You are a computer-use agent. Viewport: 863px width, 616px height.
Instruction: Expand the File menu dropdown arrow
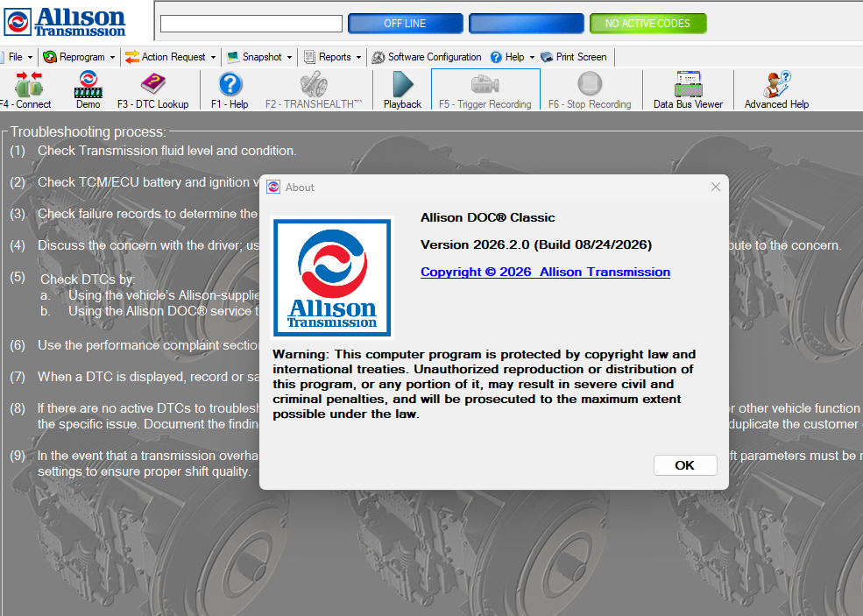[30, 57]
